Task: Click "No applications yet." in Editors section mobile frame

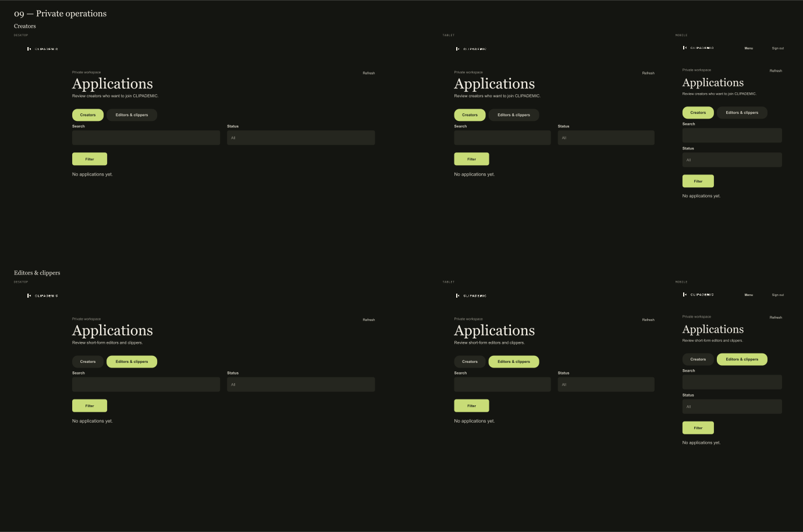Action: (x=701, y=442)
